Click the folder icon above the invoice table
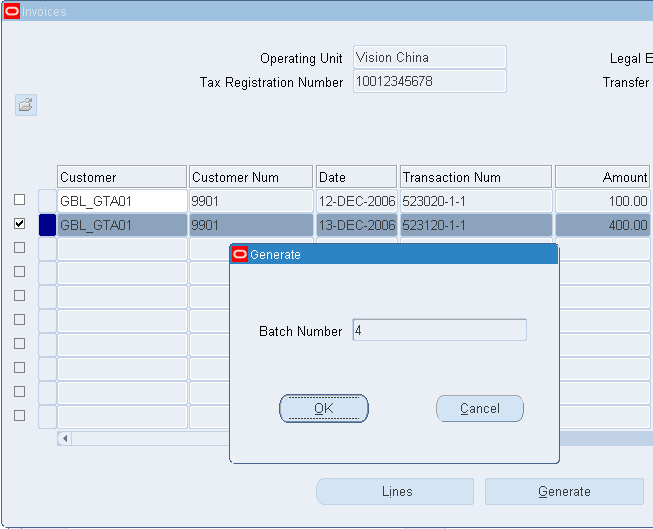This screenshot has width=653, height=529. point(26,105)
